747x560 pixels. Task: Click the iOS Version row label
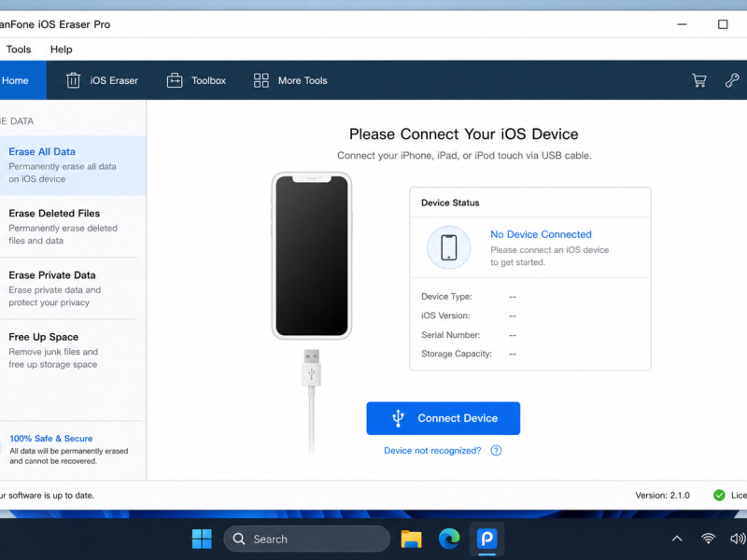tap(445, 315)
